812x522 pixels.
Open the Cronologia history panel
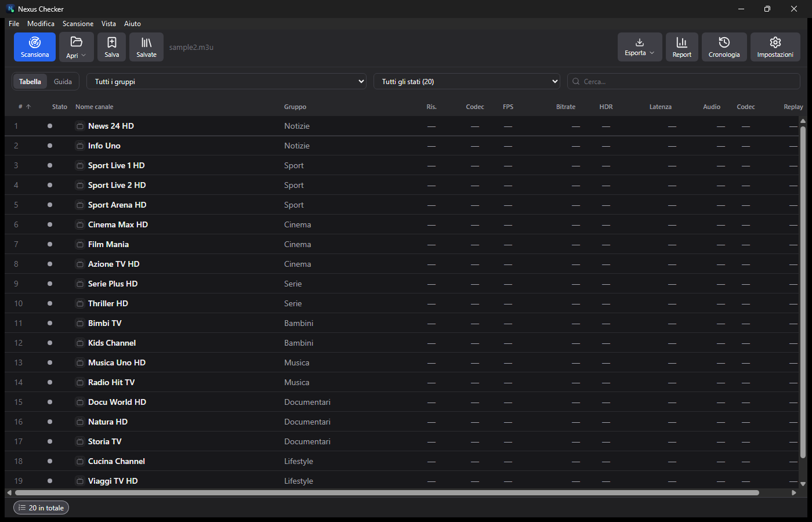[x=724, y=47]
